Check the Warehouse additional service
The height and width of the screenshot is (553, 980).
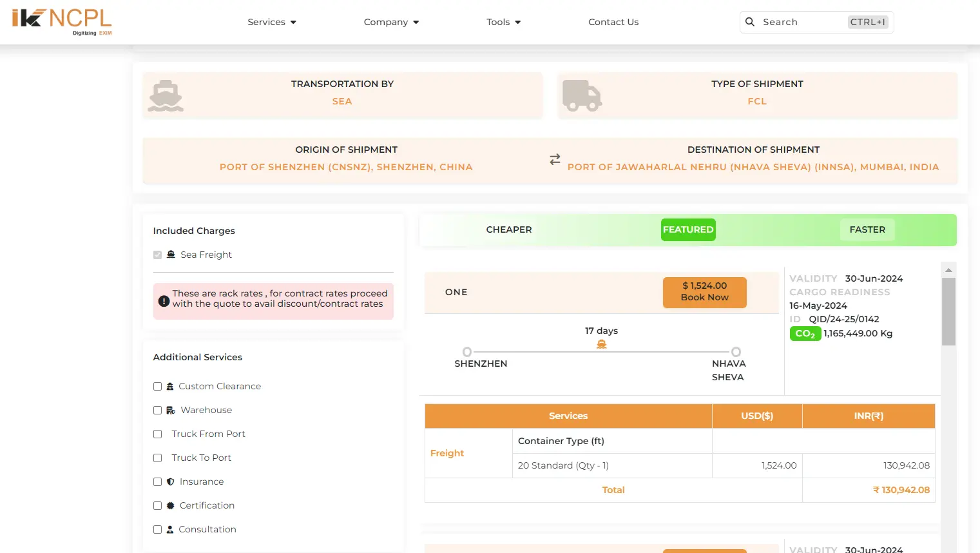click(x=157, y=411)
